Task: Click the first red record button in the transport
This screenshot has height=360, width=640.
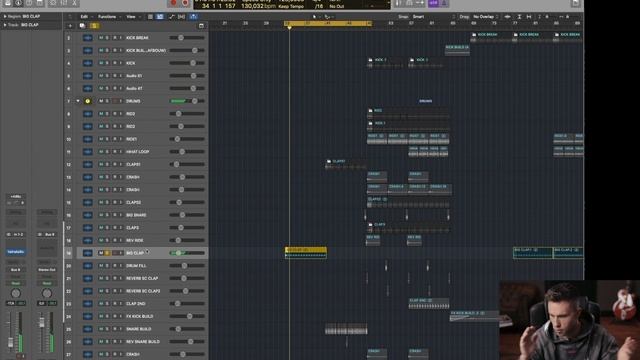Action: [173, 3]
